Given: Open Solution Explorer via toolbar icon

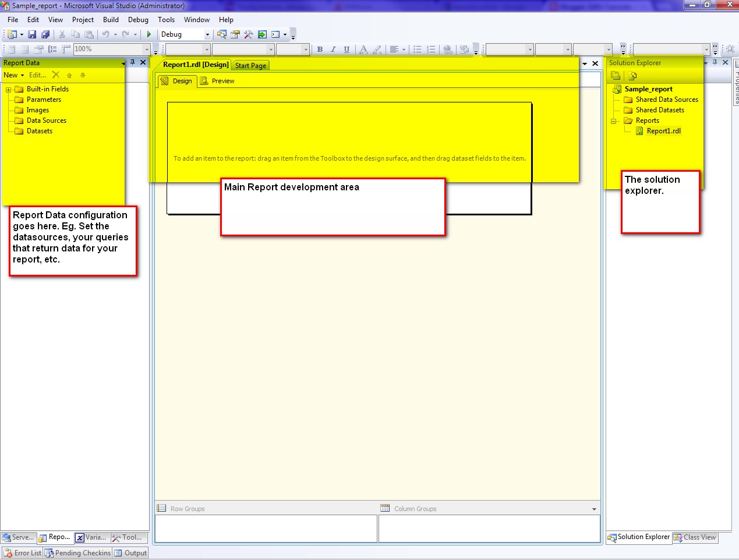Looking at the screenshot, I should (222, 35).
